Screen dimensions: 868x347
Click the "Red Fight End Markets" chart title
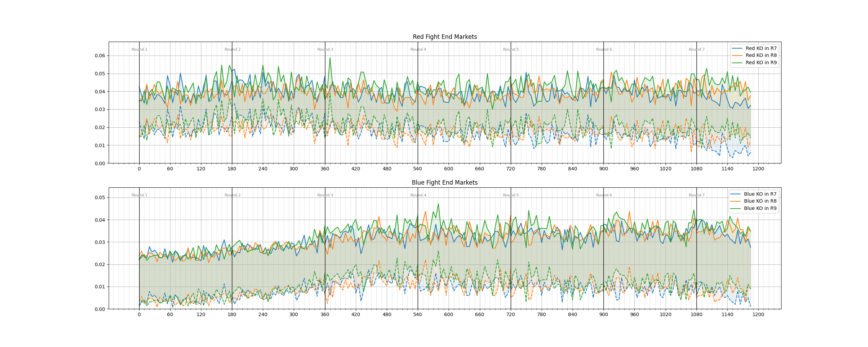tap(444, 37)
